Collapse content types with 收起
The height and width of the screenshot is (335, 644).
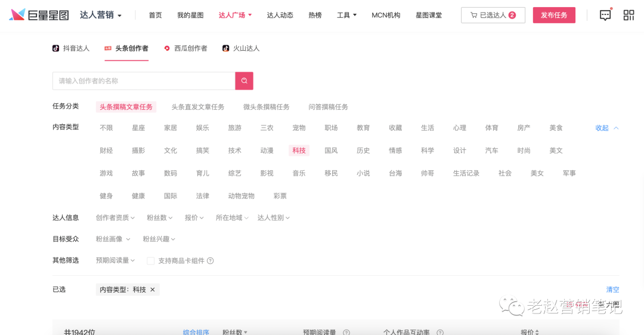[607, 128]
